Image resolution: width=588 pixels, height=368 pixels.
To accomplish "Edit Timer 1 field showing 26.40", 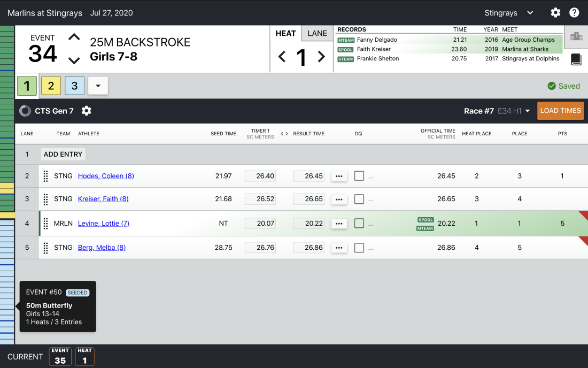I will pos(260,176).
